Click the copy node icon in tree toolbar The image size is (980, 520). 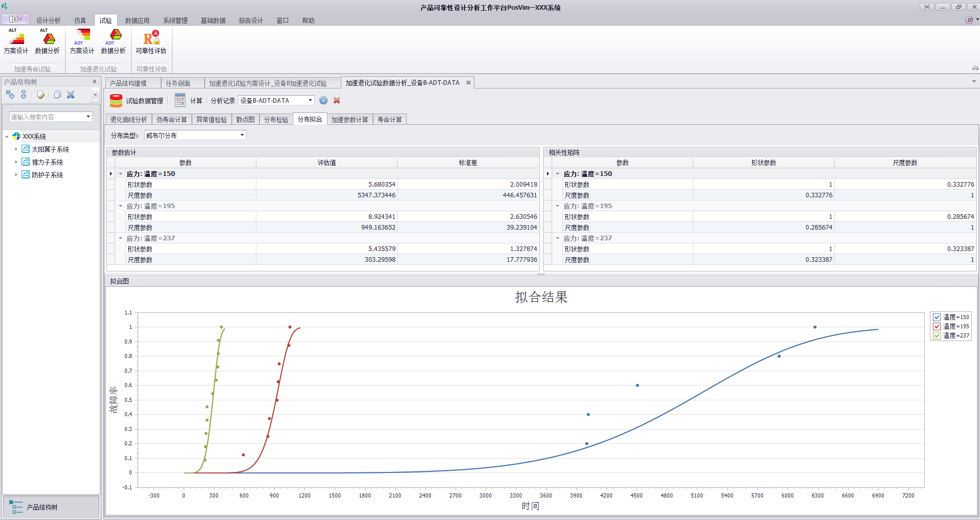click(x=57, y=95)
